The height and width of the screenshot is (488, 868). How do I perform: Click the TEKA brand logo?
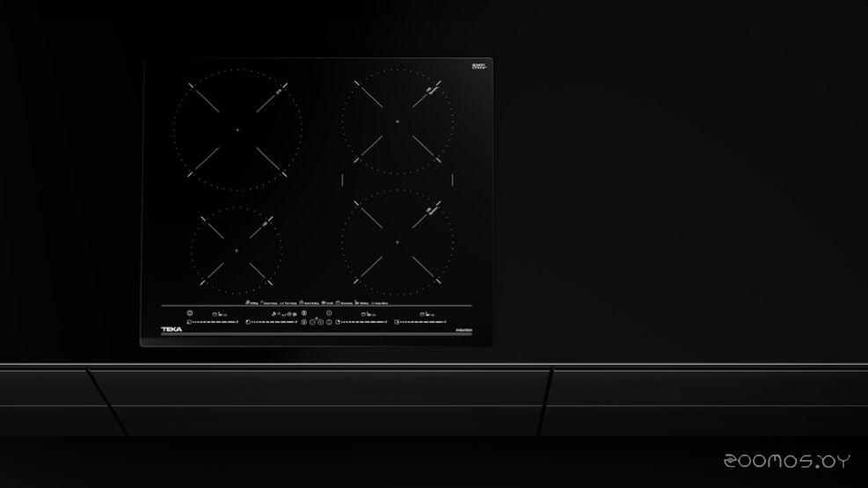click(x=171, y=329)
